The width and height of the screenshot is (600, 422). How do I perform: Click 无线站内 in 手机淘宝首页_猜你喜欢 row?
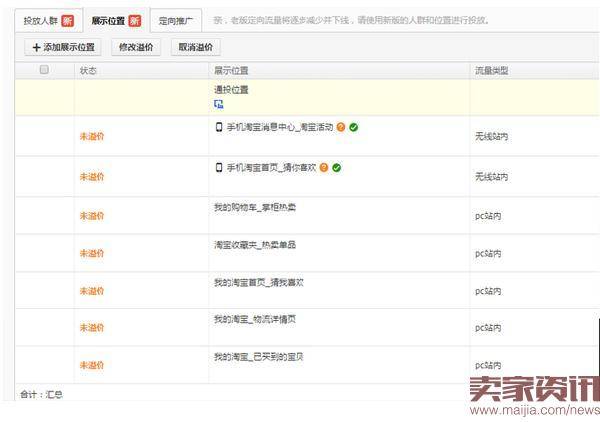click(491, 176)
